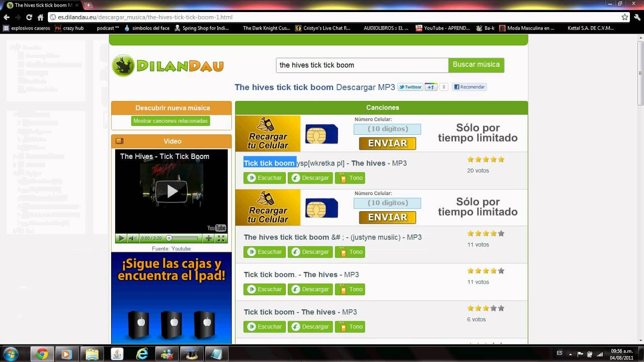This screenshot has height=362, width=644.
Task: Click the music search input field
Action: 362,65
